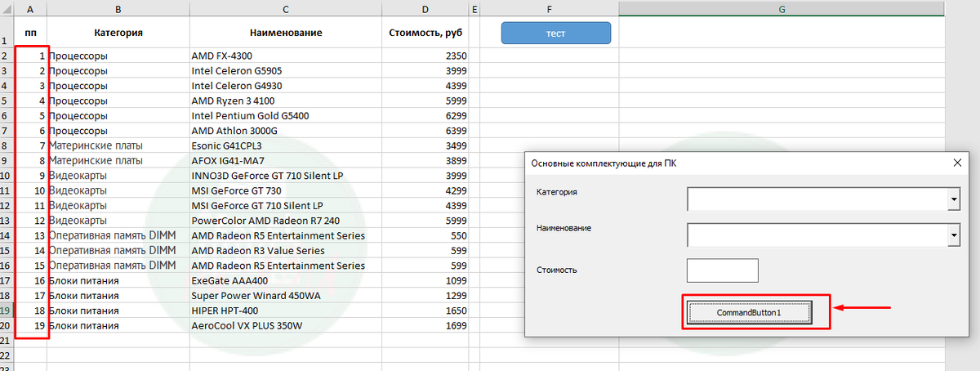The height and width of the screenshot is (371, 980).
Task: Click "Оперативная память DIMM" cell in row 14
Action: 118,235
